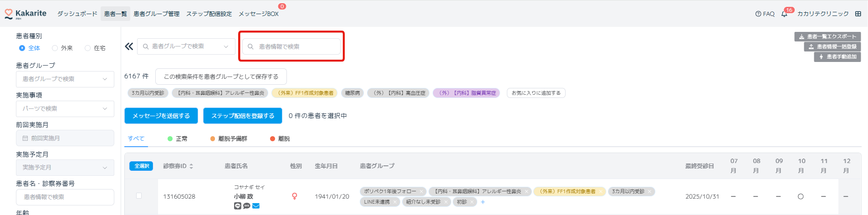The image size is (868, 215).
Task: Check the checkbox for patient 131605028
Action: click(x=139, y=196)
